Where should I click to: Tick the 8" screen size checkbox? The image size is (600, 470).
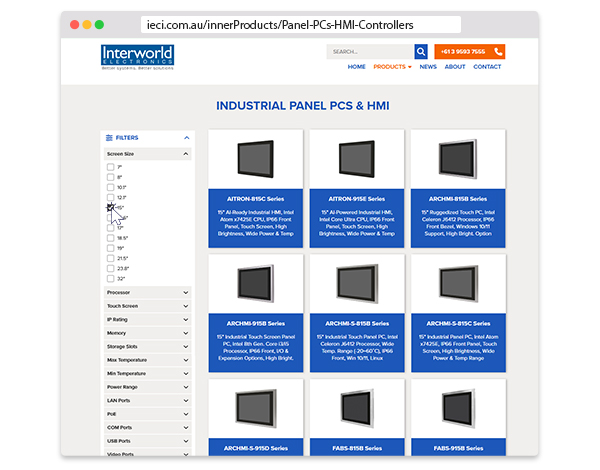point(111,177)
